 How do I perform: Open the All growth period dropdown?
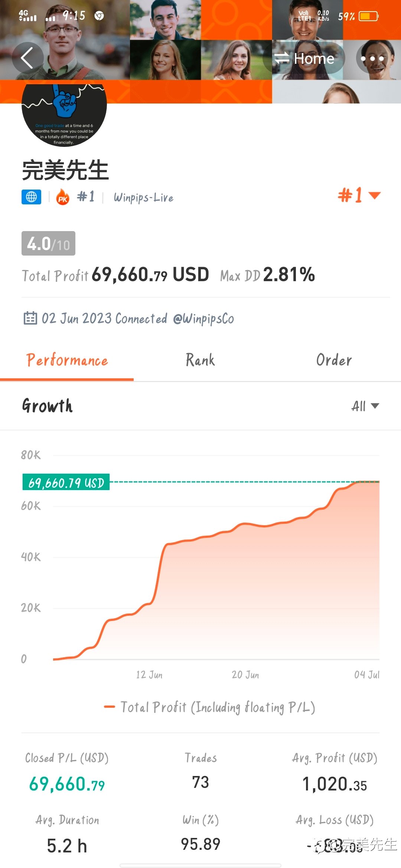pyautogui.click(x=365, y=406)
